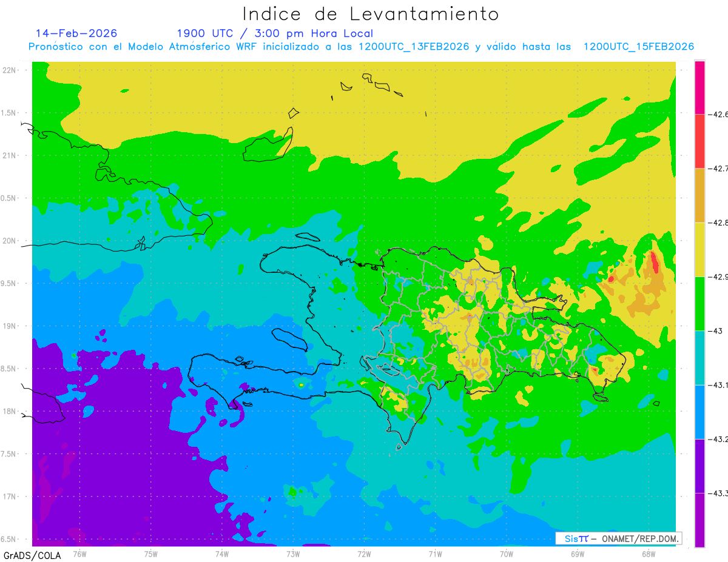Click the "-43.1" scale value
This screenshot has height=562, width=728.
[x=718, y=385]
